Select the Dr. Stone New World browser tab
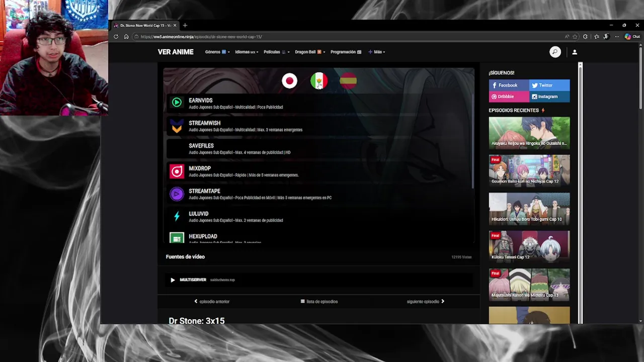Screen dimensions: 644x362 pyautogui.click(x=144, y=25)
